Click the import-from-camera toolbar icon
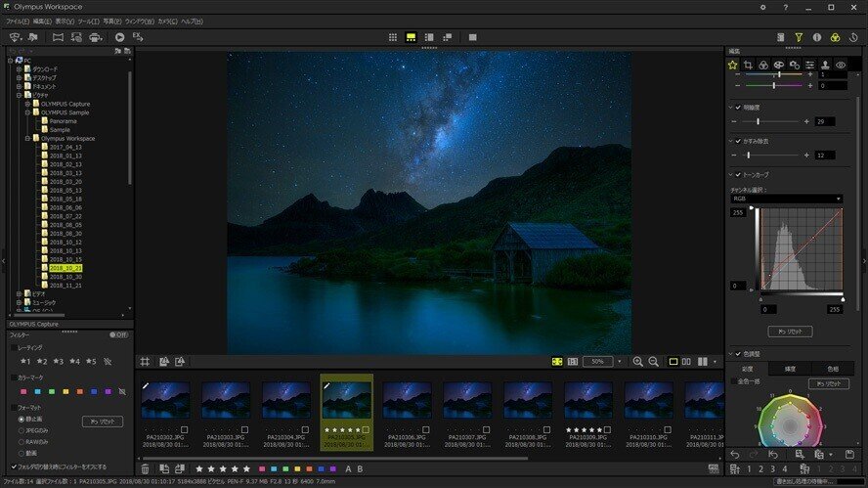Viewport: 868px width, 488px height. (x=15, y=37)
